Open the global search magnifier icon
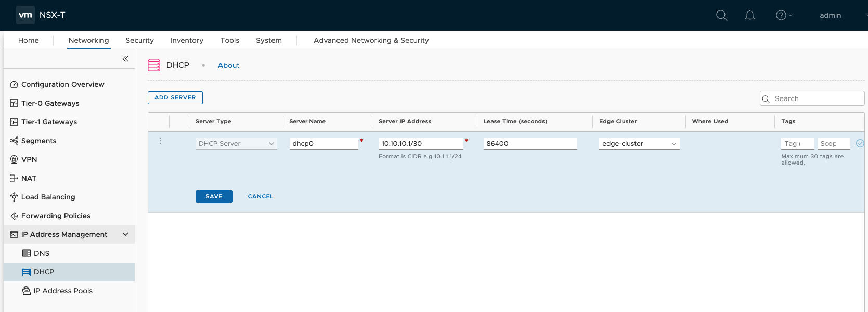Image resolution: width=868 pixels, height=312 pixels. (x=721, y=15)
